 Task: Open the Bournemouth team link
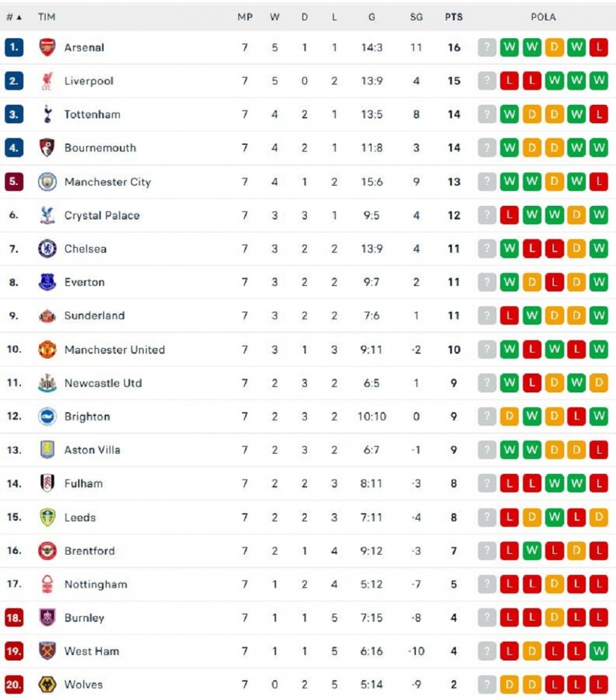(100, 148)
